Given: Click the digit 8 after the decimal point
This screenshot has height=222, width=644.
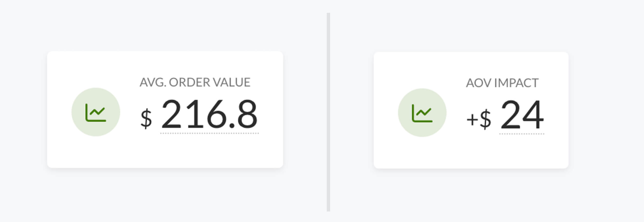Looking at the screenshot, I should click(x=247, y=114).
